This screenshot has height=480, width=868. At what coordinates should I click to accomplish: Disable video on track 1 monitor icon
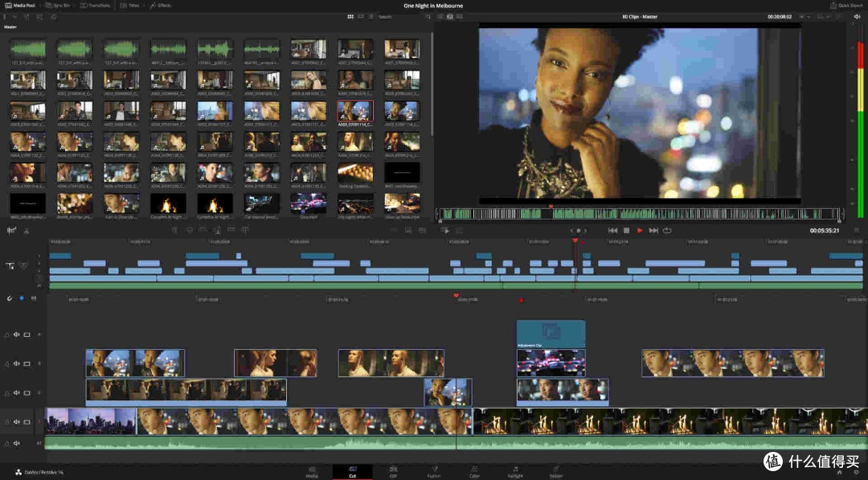27,422
